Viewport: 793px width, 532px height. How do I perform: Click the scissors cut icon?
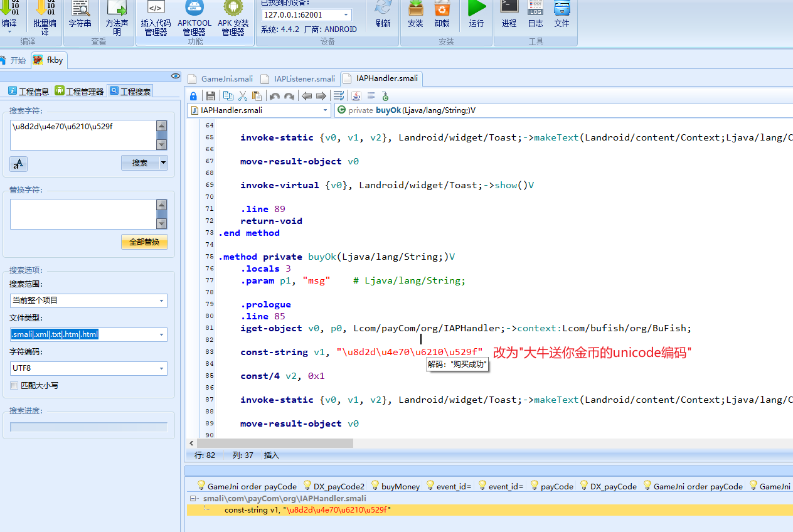pyautogui.click(x=242, y=96)
